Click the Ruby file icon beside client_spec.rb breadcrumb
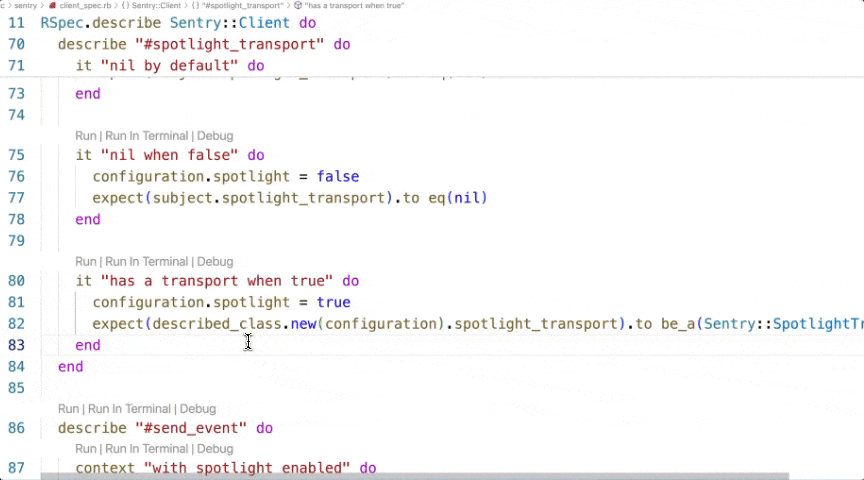 coord(52,5)
